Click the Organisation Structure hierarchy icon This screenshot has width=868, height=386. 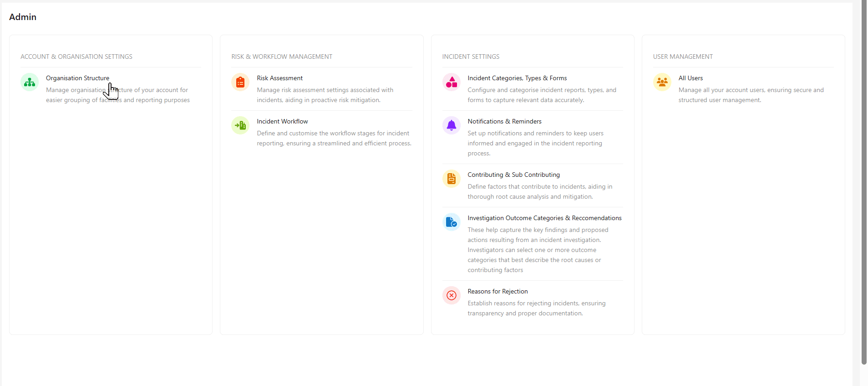coord(29,82)
